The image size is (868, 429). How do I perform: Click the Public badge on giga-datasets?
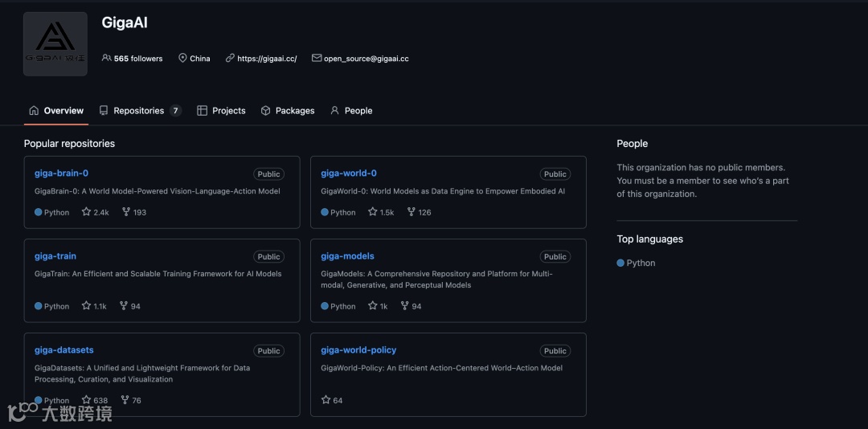(x=269, y=351)
